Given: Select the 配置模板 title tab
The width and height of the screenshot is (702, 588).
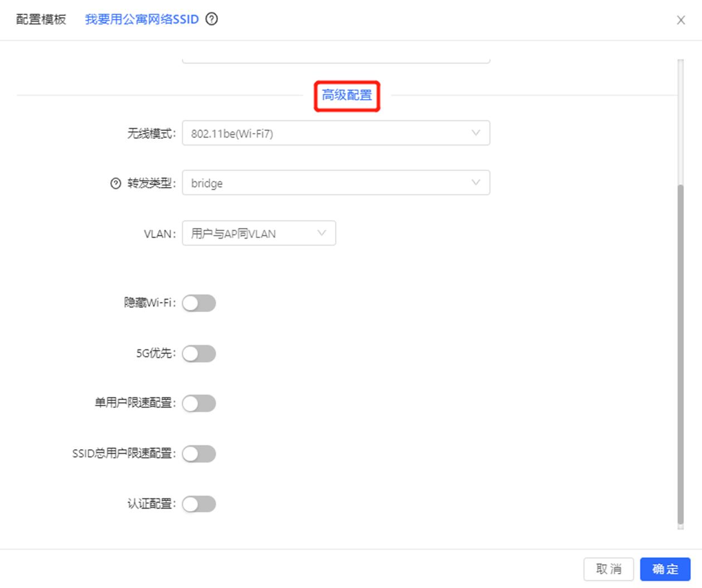Looking at the screenshot, I should [x=40, y=20].
